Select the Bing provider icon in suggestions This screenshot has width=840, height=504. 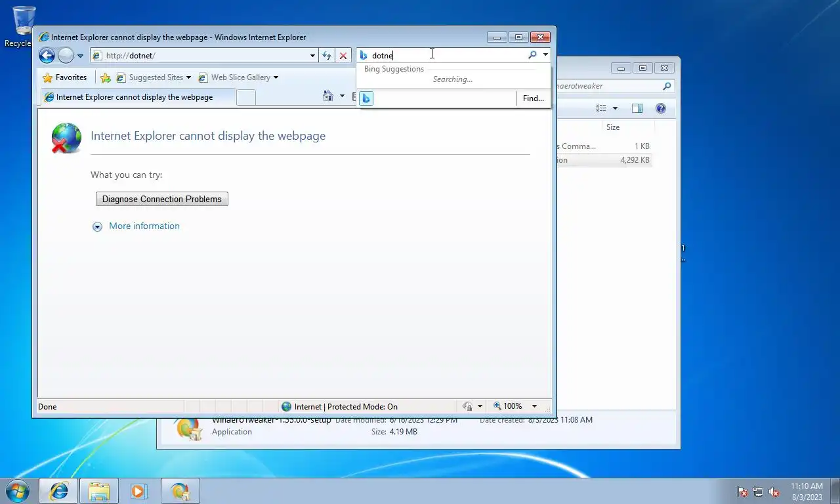(366, 98)
